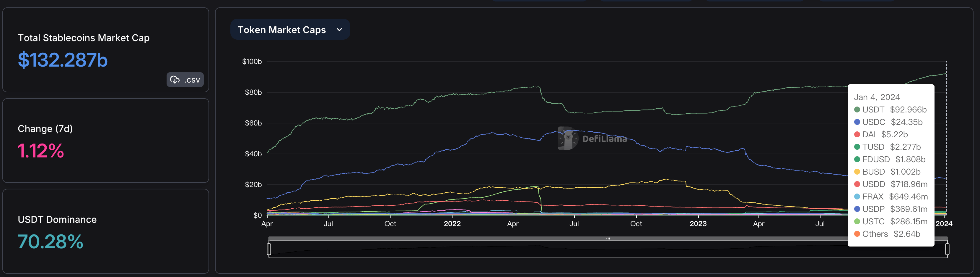980x277 pixels.
Task: Click the yellow BUSD dot in the tooltip
Action: click(857, 172)
